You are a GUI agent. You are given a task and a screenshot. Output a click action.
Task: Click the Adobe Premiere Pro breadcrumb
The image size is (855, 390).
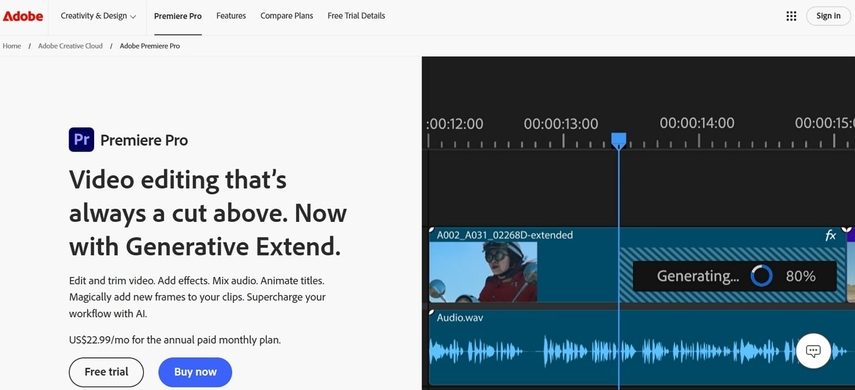click(x=150, y=46)
